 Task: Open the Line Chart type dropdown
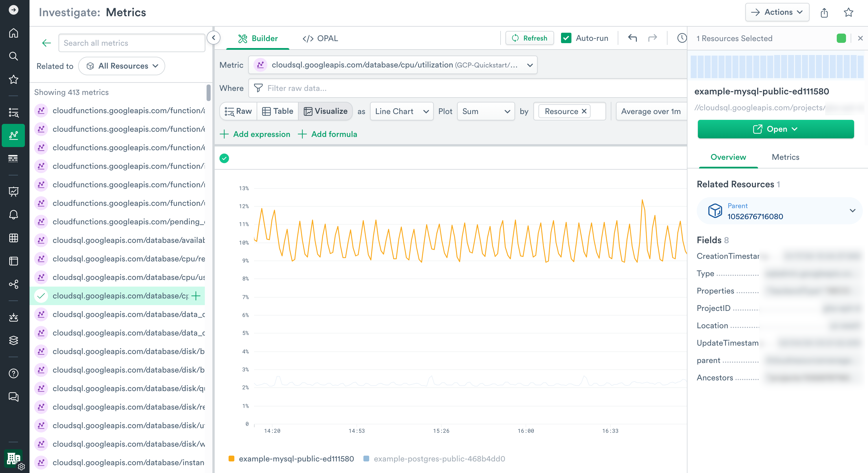pos(401,111)
